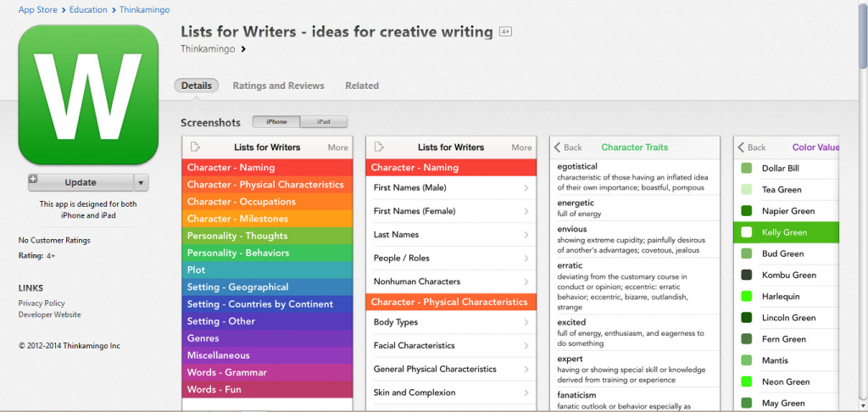Click the Fern Green color swatch

(747, 339)
